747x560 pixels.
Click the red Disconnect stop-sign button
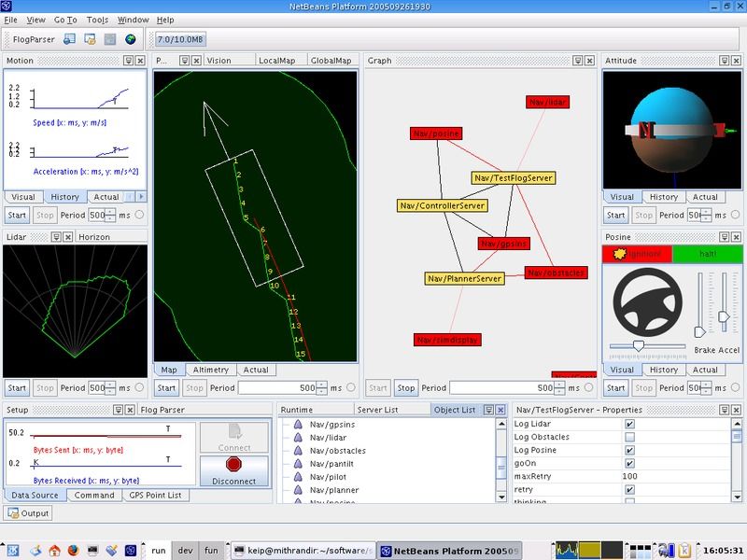pyautogui.click(x=233, y=465)
